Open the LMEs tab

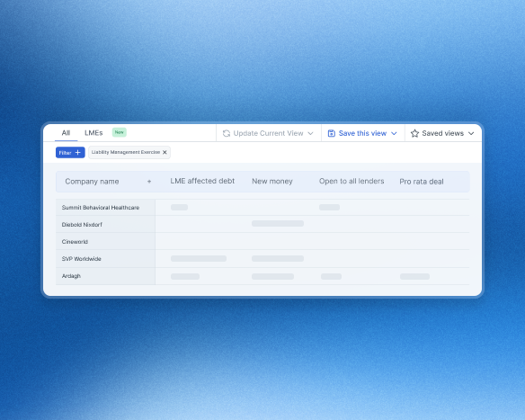[x=93, y=133]
